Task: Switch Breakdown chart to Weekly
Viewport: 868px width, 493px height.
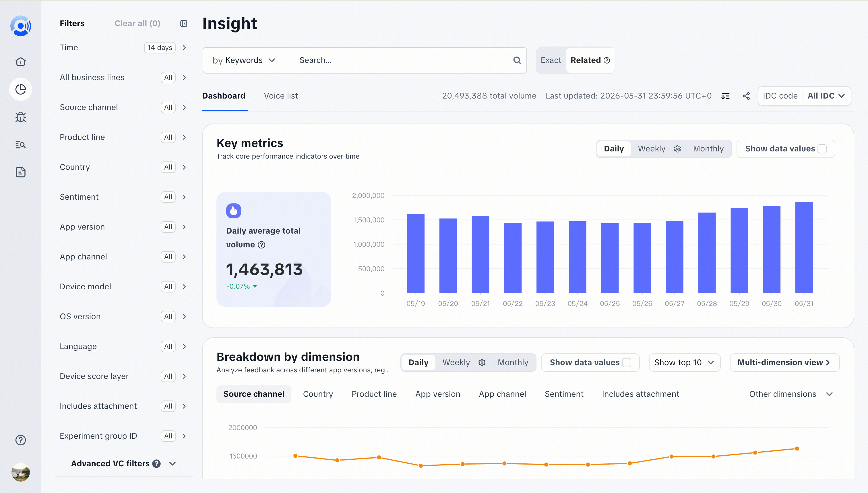Action: tap(456, 362)
